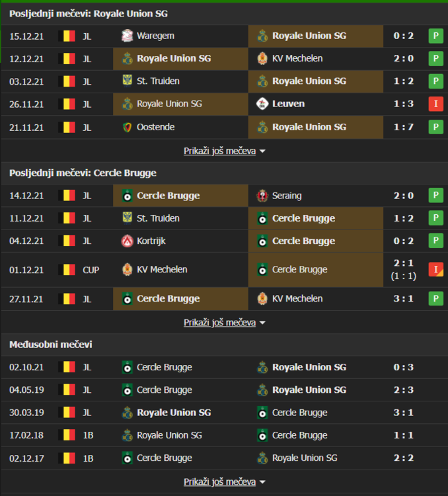Click the St. Truiden crest in the 03.12.21 row
This screenshot has height=496, width=448.
pyautogui.click(x=128, y=81)
